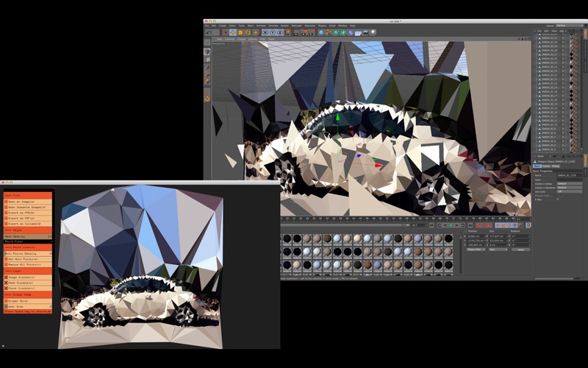
Task: Click Open an Image button in left app
Action: pyautogui.click(x=28, y=201)
